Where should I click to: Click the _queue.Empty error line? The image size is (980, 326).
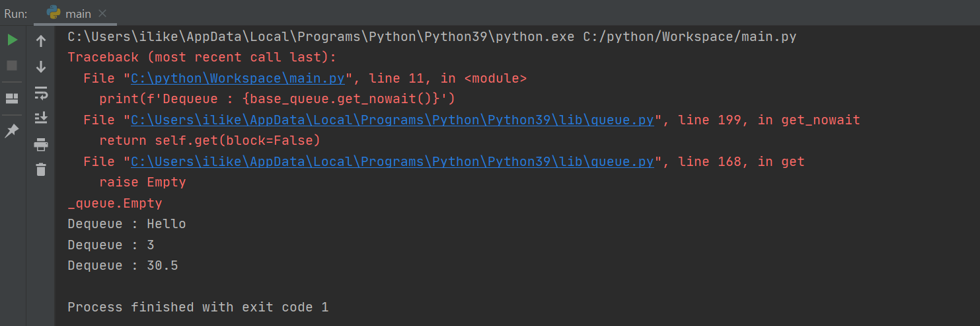coord(115,203)
